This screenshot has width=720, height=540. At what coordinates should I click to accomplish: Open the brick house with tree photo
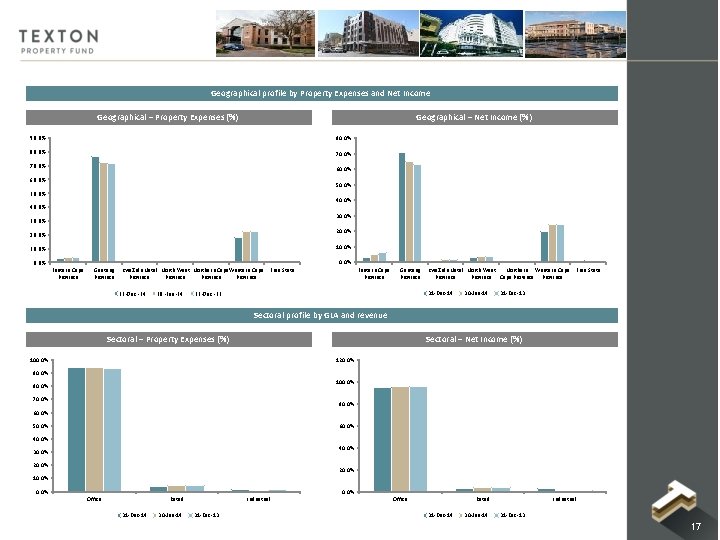265,34
